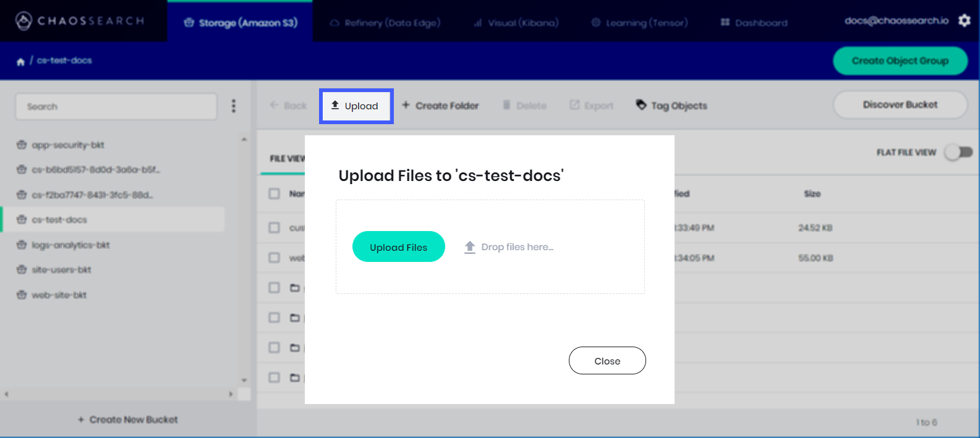
Task: Open the Refinery (Data Edge) tab
Action: click(x=385, y=23)
